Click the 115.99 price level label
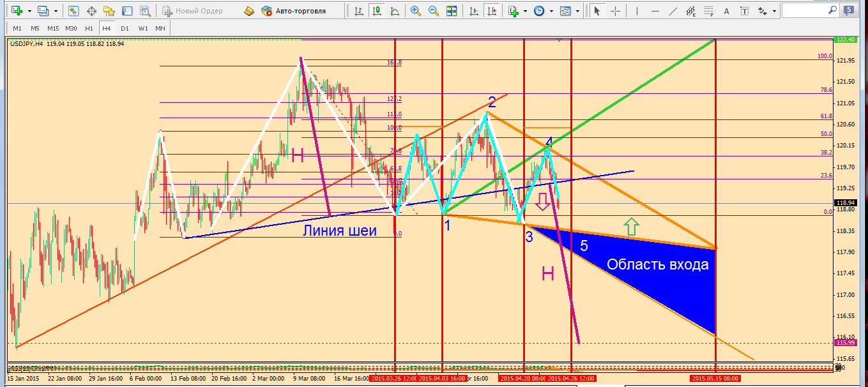 point(846,343)
